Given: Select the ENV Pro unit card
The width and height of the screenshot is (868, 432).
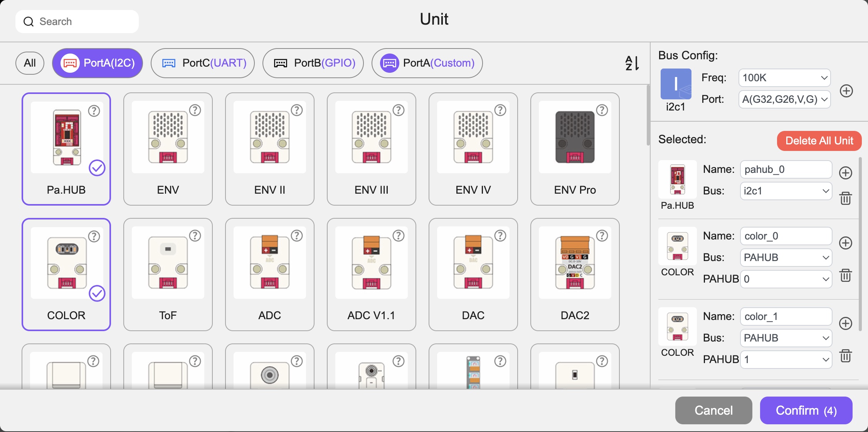Looking at the screenshot, I should 575,149.
